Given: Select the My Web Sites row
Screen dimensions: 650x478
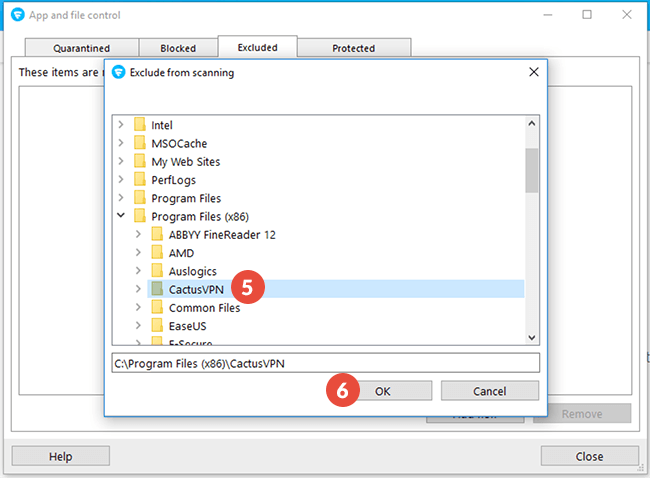Looking at the screenshot, I should [186, 161].
